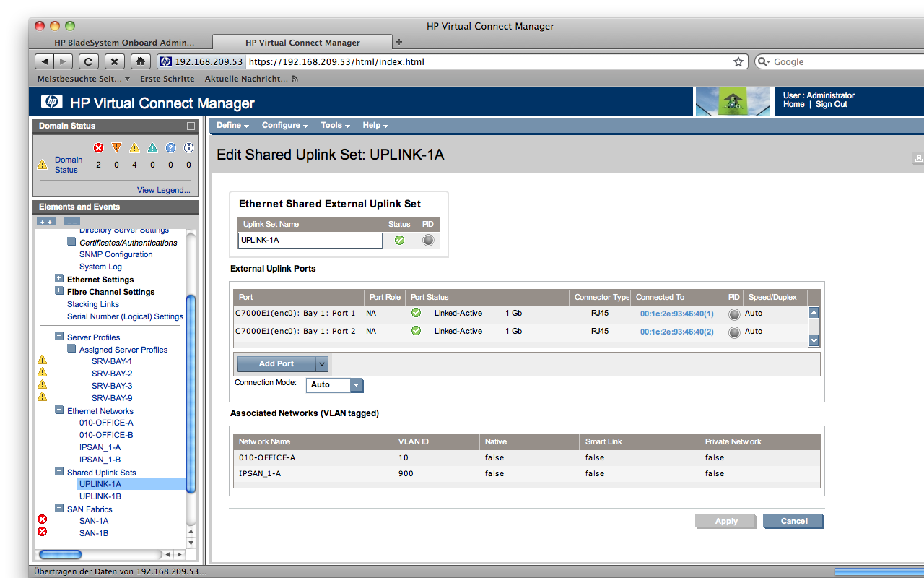
Task: Collapse Assigned Server Profiles node
Action: [x=71, y=349]
